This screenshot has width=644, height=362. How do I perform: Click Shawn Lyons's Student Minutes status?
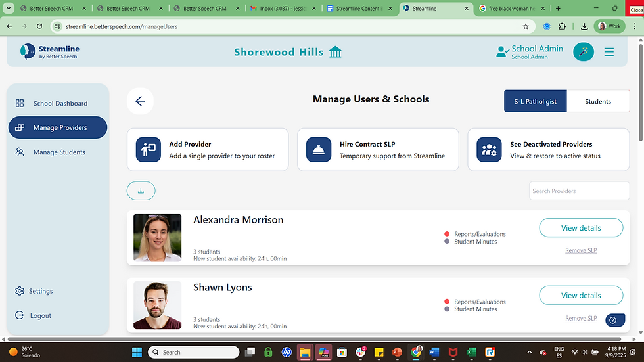pos(471,309)
